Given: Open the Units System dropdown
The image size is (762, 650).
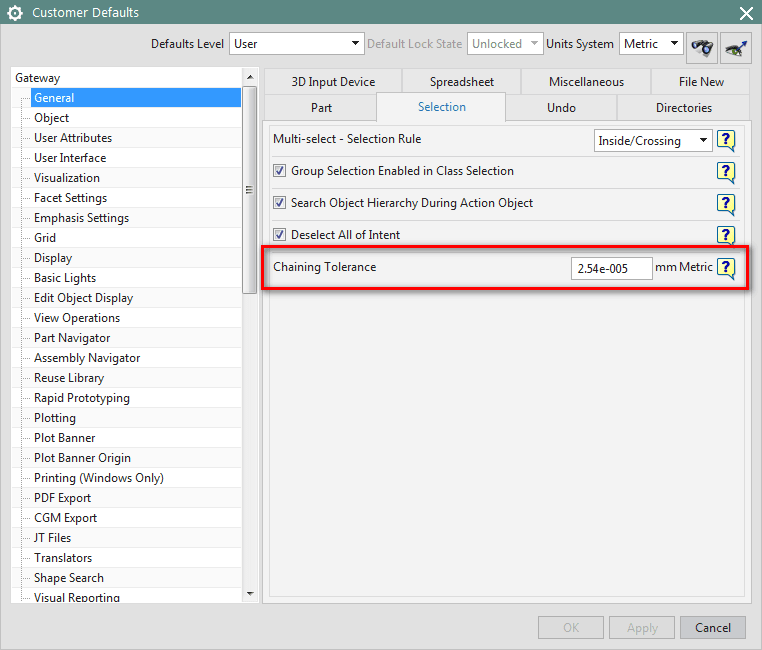Looking at the screenshot, I should pos(651,44).
